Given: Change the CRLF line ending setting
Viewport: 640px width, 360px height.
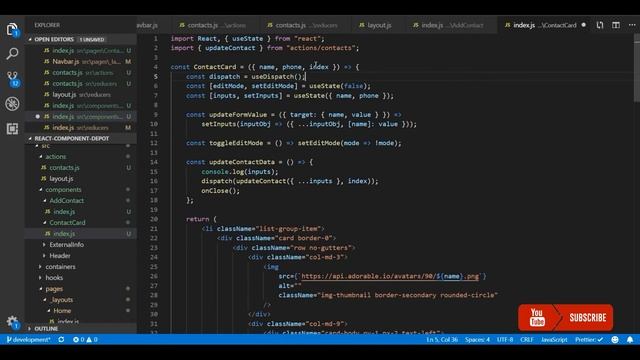Looking at the screenshot, I should tap(527, 340).
